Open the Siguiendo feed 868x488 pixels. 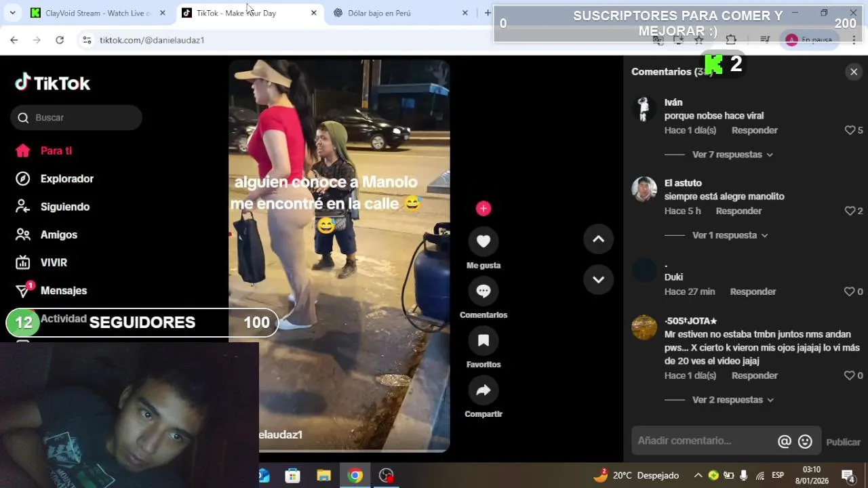click(x=53, y=207)
